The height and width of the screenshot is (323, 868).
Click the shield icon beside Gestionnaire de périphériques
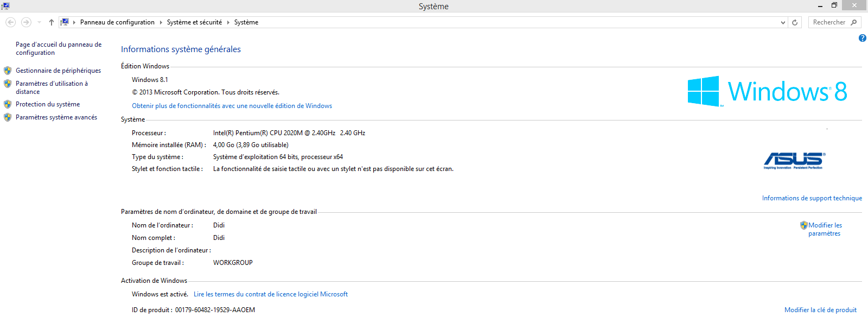coord(8,71)
